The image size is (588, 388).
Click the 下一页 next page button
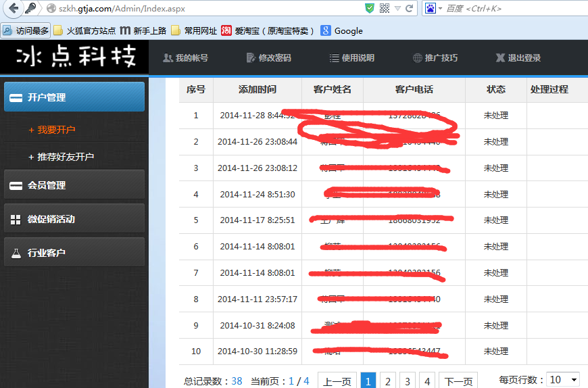(x=458, y=381)
